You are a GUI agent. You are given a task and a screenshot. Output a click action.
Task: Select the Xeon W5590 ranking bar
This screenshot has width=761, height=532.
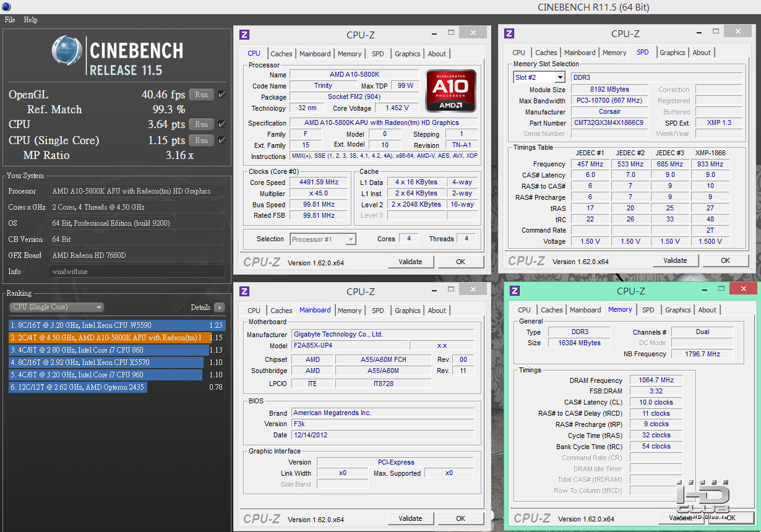117,325
